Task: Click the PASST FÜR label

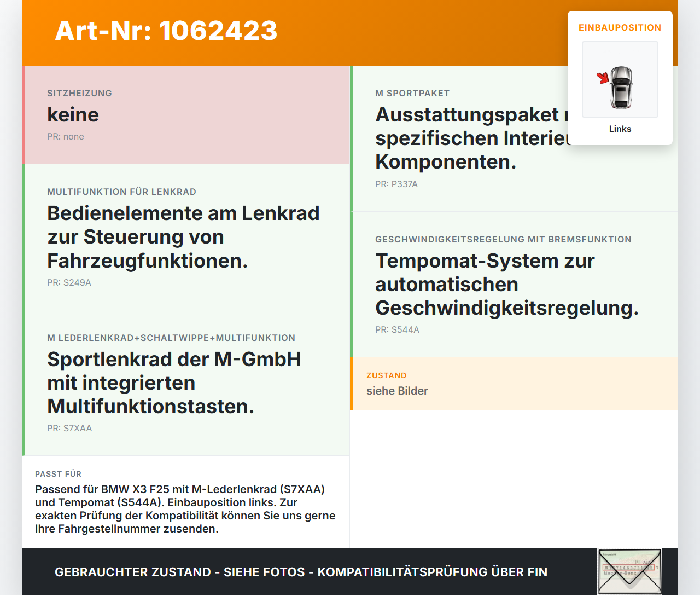Action: pos(58,474)
